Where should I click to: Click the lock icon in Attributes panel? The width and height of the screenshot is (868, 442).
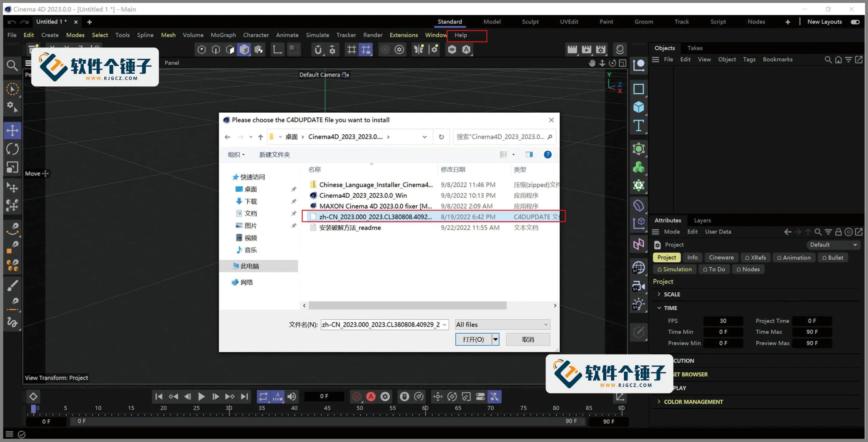838,232
